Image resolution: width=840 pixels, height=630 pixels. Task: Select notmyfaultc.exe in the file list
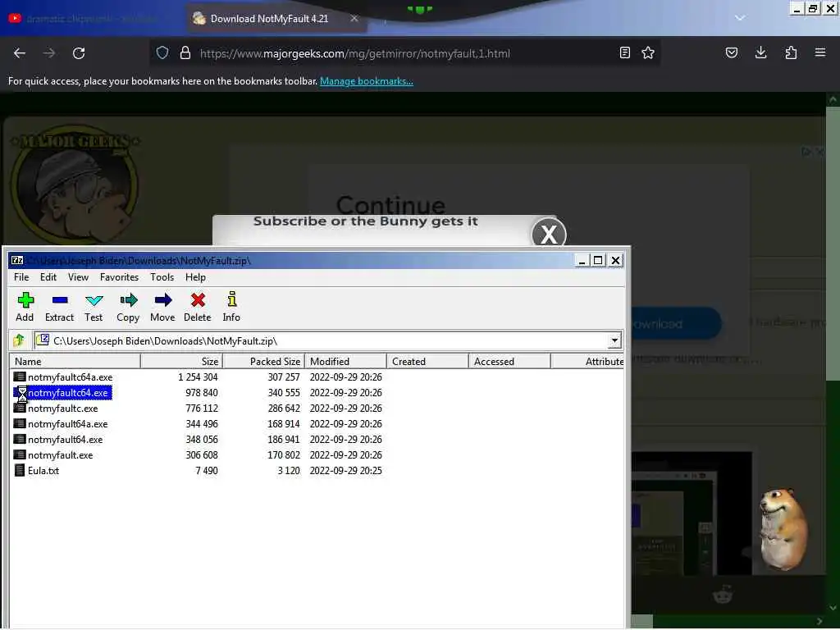click(x=62, y=409)
